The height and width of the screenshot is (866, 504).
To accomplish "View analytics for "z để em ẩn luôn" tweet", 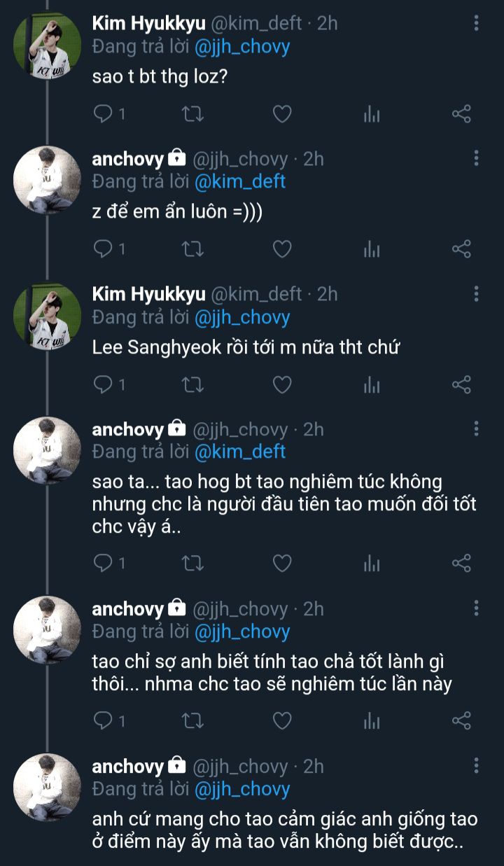I will click(371, 249).
